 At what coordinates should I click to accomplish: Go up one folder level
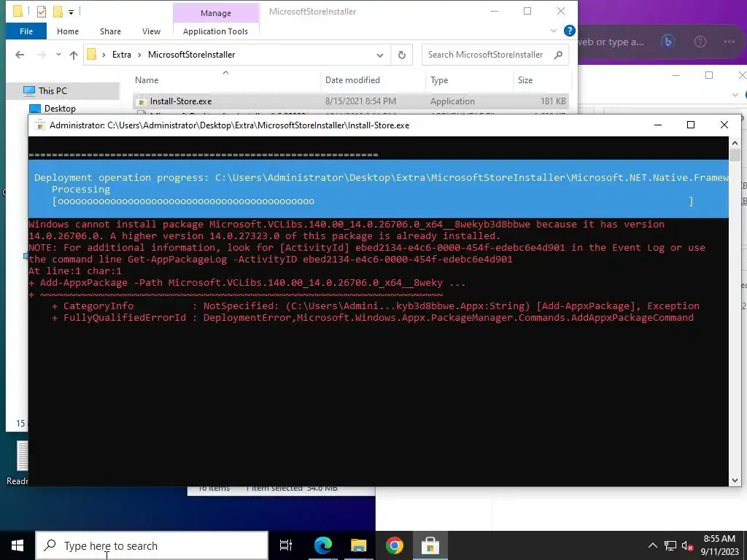pyautogui.click(x=74, y=55)
